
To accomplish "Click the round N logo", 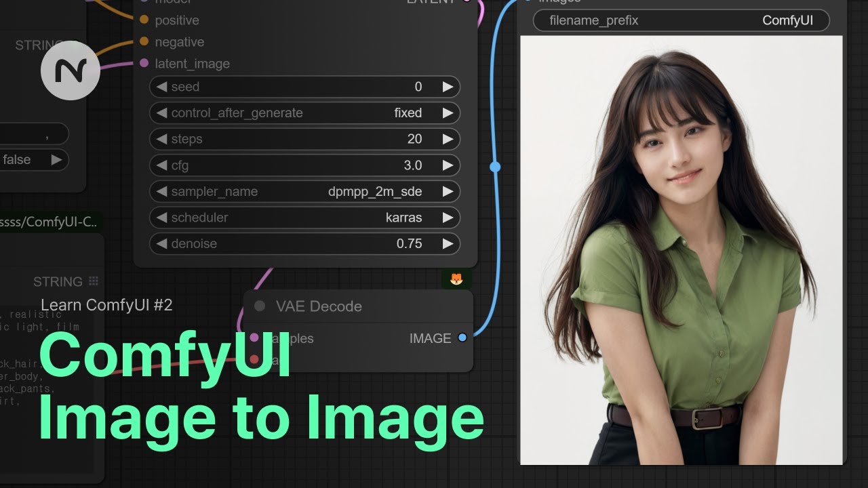I will (x=71, y=70).
